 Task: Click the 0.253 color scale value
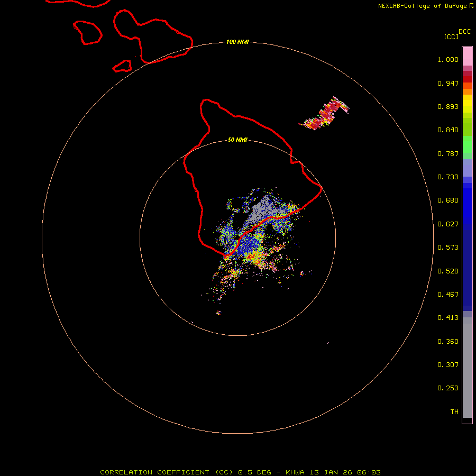click(x=448, y=388)
